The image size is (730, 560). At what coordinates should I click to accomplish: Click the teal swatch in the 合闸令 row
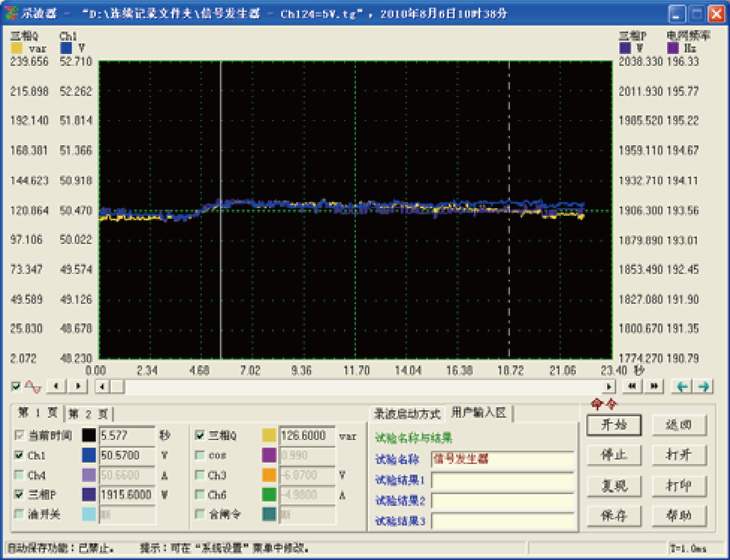(269, 514)
